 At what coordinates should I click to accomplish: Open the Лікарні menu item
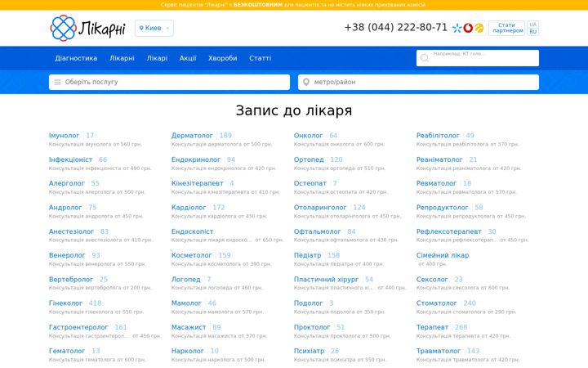click(122, 58)
